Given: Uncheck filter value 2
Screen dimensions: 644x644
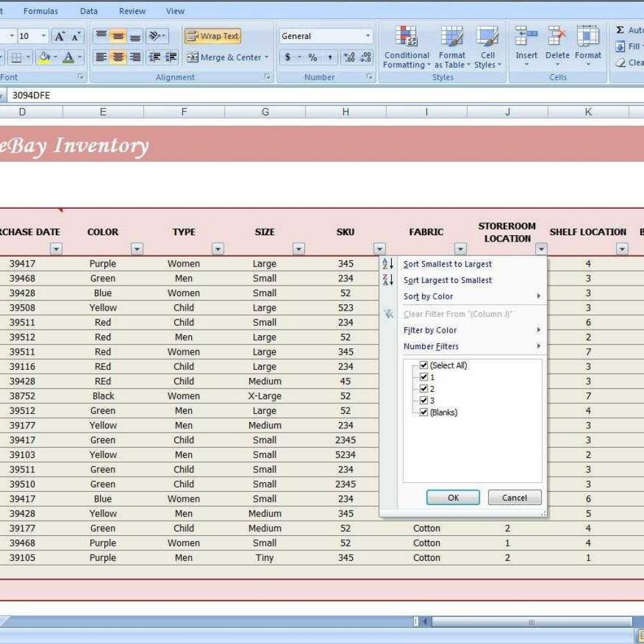Looking at the screenshot, I should (425, 388).
